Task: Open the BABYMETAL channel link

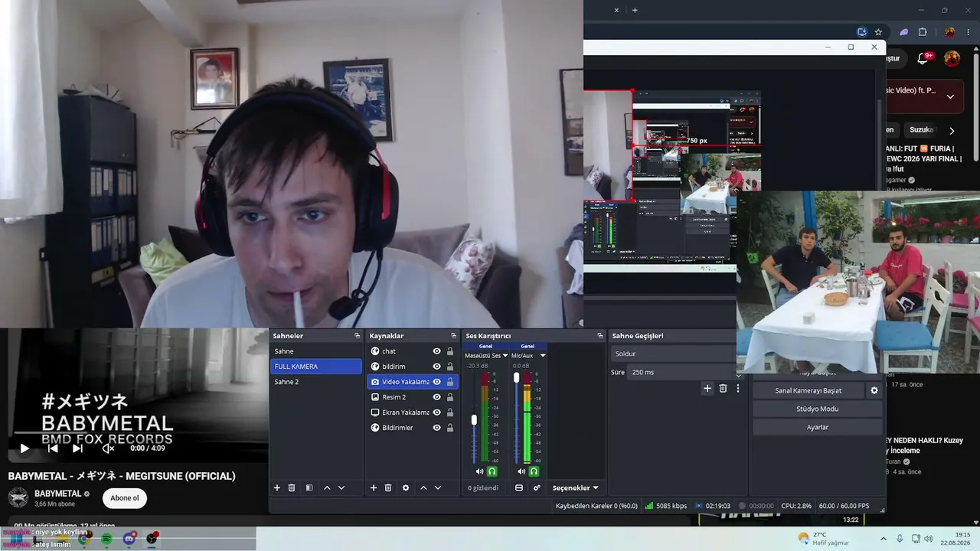Action: pyautogui.click(x=57, y=494)
